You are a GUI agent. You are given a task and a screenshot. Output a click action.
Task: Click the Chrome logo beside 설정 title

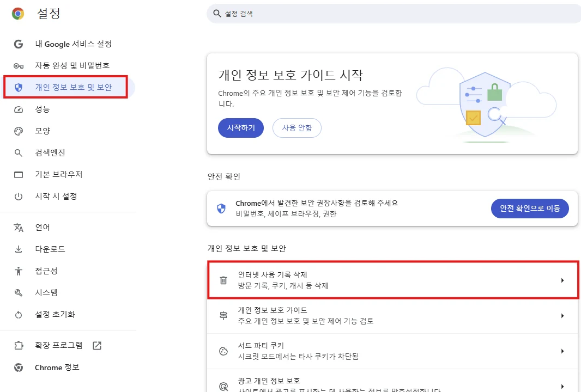tap(18, 14)
